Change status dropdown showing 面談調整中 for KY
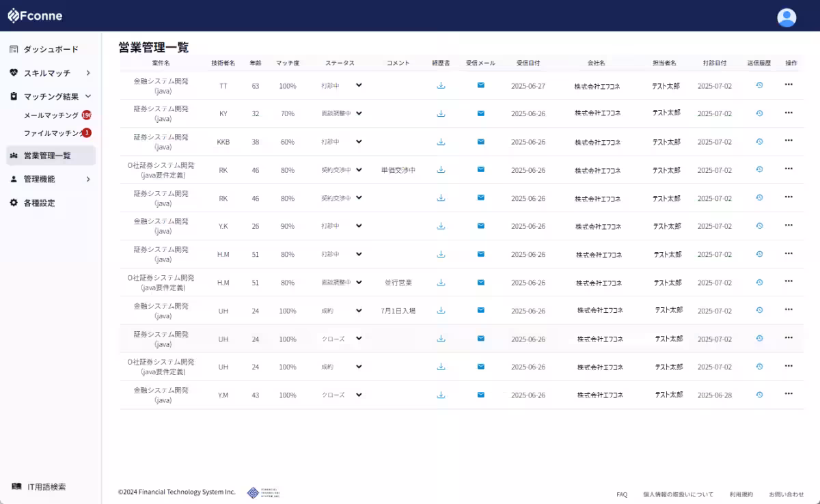 point(342,113)
